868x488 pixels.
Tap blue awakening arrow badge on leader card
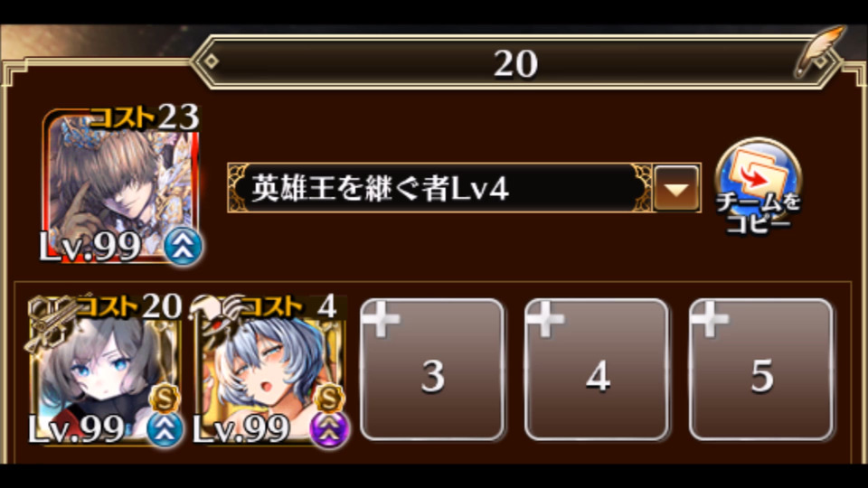[x=184, y=247]
